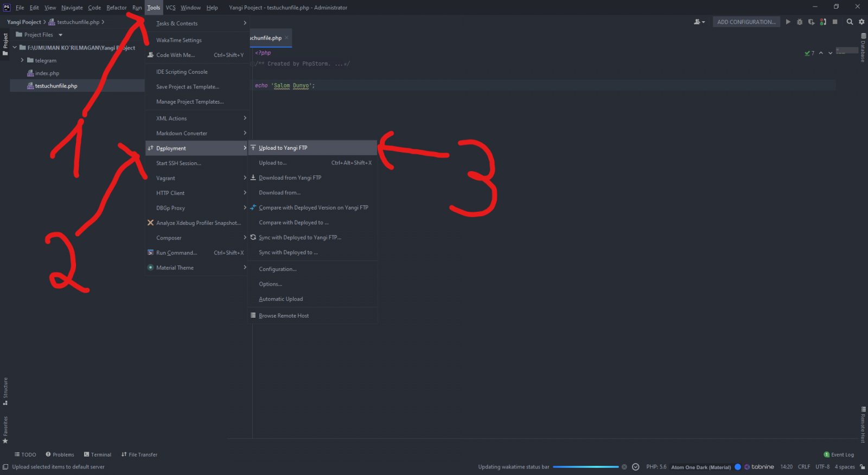
Task: Open the Event Log
Action: pyautogui.click(x=839, y=454)
